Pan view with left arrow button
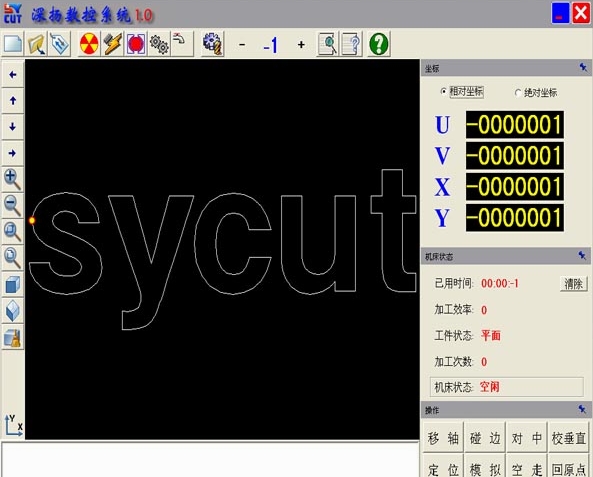This screenshot has height=477, width=593. [x=12, y=75]
